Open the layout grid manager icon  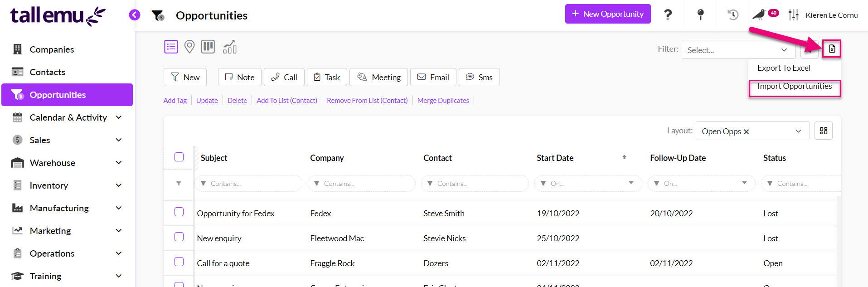click(x=824, y=131)
